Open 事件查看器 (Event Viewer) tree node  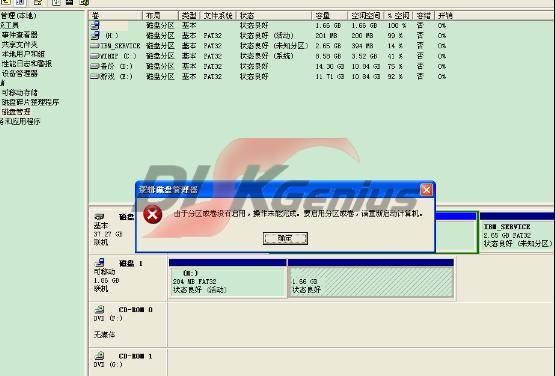20,35
